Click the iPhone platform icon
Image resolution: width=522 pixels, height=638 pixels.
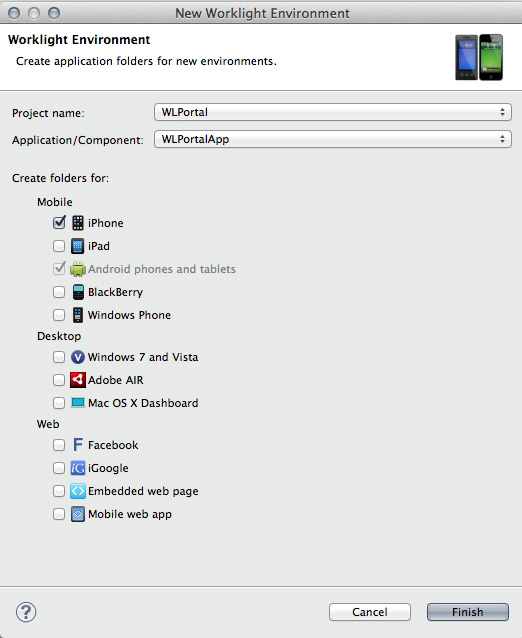coord(78,223)
